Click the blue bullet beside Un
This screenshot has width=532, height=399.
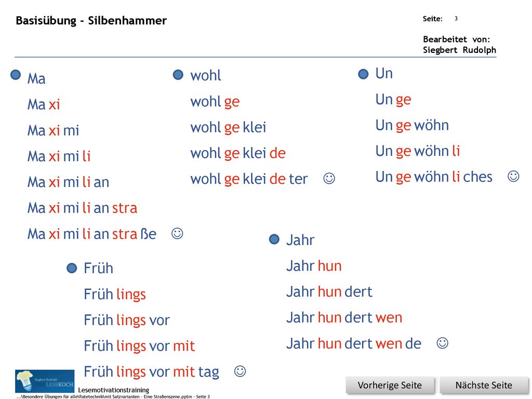point(363,74)
